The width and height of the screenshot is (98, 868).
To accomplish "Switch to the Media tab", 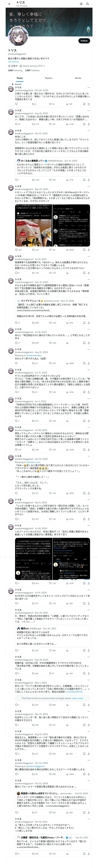I will (x=78, y=78).
